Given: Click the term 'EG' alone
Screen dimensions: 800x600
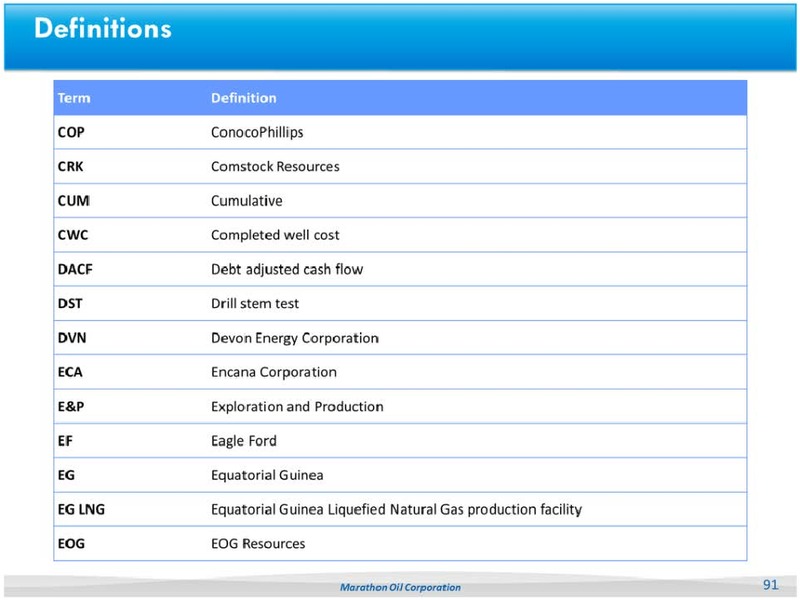Looking at the screenshot, I should [66, 475].
